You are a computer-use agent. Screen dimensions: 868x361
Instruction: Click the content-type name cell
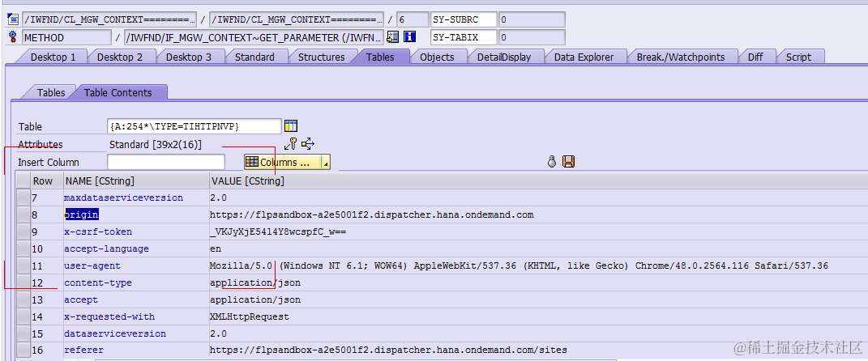point(136,282)
